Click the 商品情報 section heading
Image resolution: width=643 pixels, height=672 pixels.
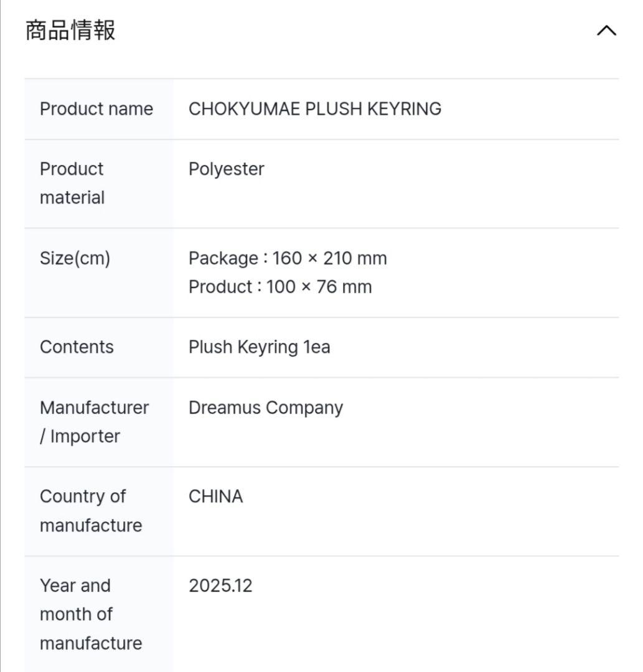point(70,30)
